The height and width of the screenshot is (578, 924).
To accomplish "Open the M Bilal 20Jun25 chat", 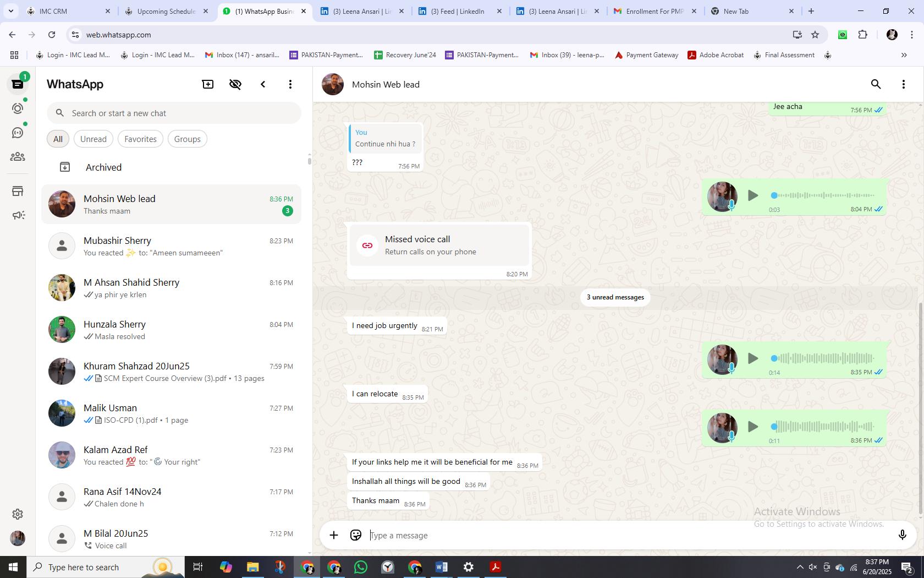I will [x=171, y=539].
